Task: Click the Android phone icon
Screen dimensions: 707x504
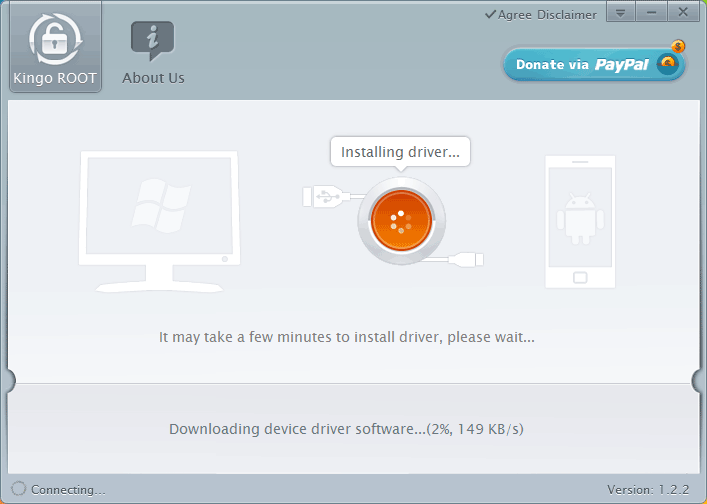Action: point(580,222)
